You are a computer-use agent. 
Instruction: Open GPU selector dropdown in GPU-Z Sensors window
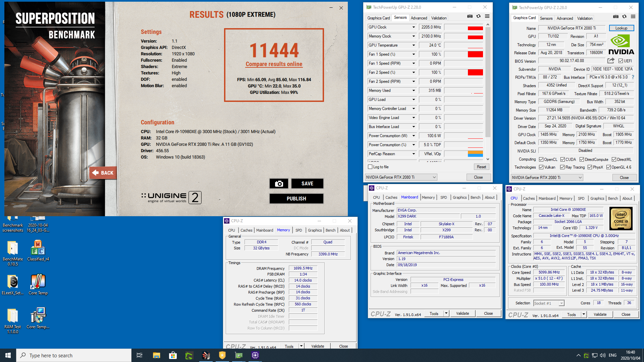coord(401,177)
